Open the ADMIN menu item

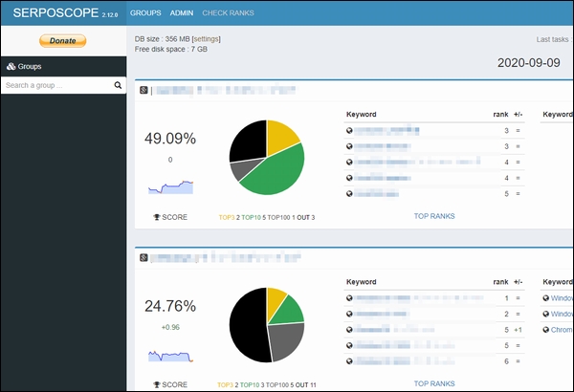pos(182,12)
